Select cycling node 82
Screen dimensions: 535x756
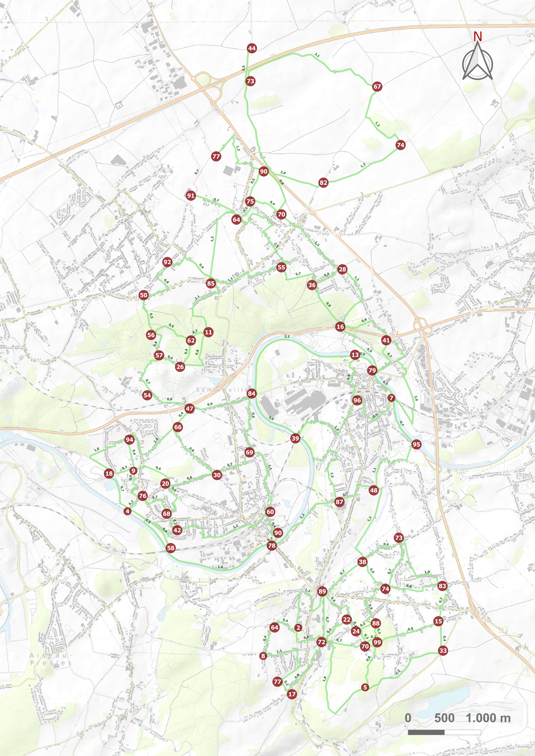point(323,183)
